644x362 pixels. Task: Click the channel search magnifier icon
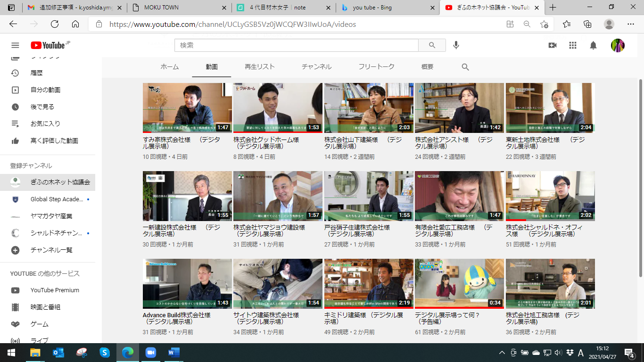(465, 67)
